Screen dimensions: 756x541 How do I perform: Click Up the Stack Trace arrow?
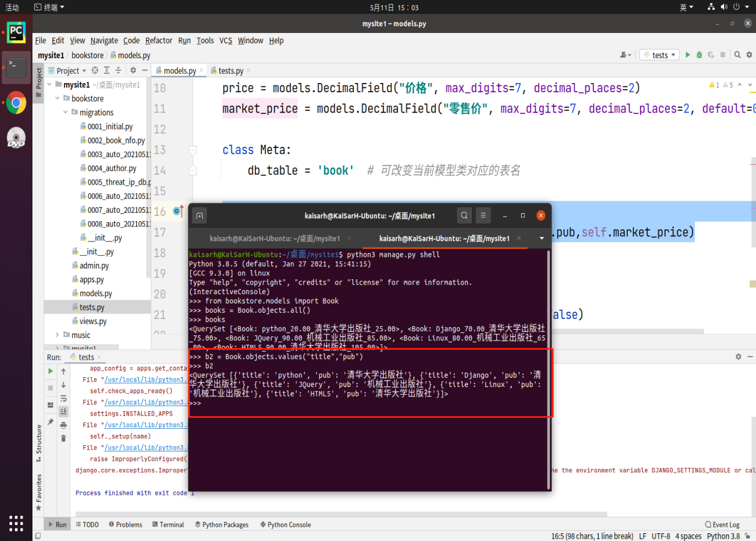point(63,372)
